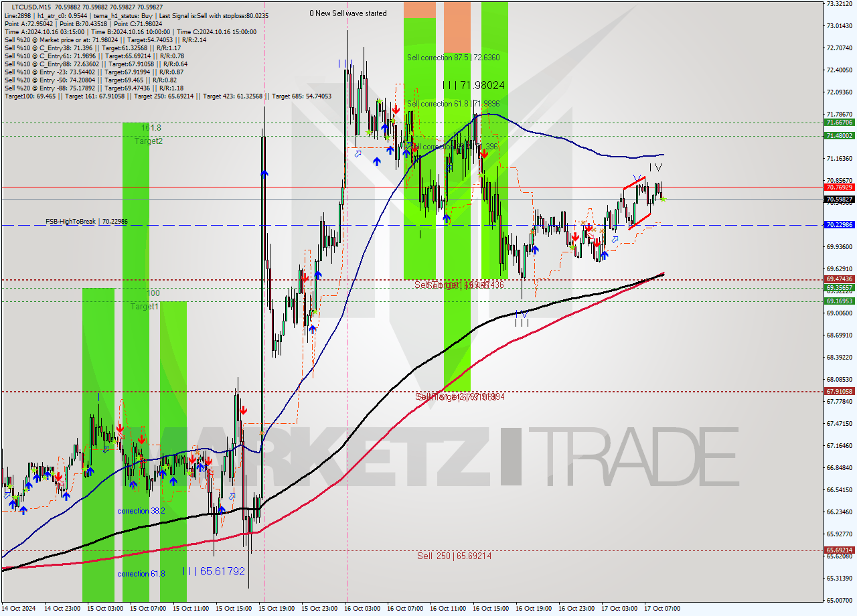Select 'Sell %10 @ C_Entry88: 72.63602' row
857x616 pixels.
tap(96, 64)
